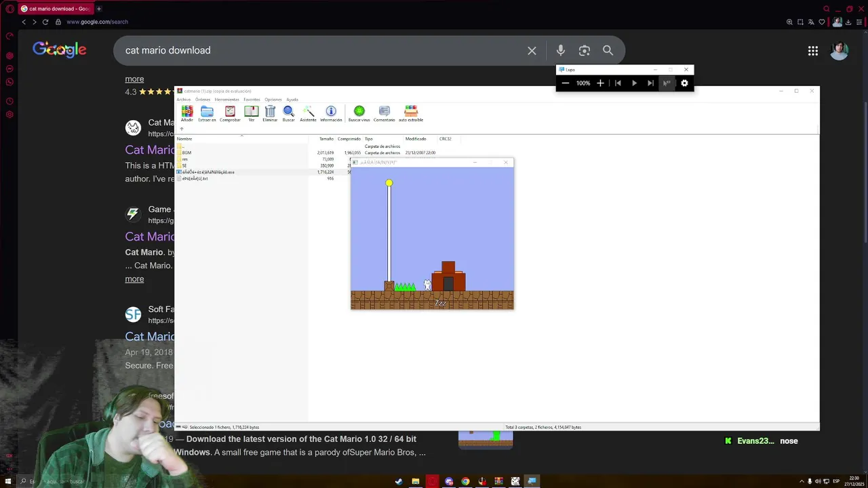The image size is (868, 488).
Task: Open the Órdenes menu in WinRAR
Action: tap(203, 100)
